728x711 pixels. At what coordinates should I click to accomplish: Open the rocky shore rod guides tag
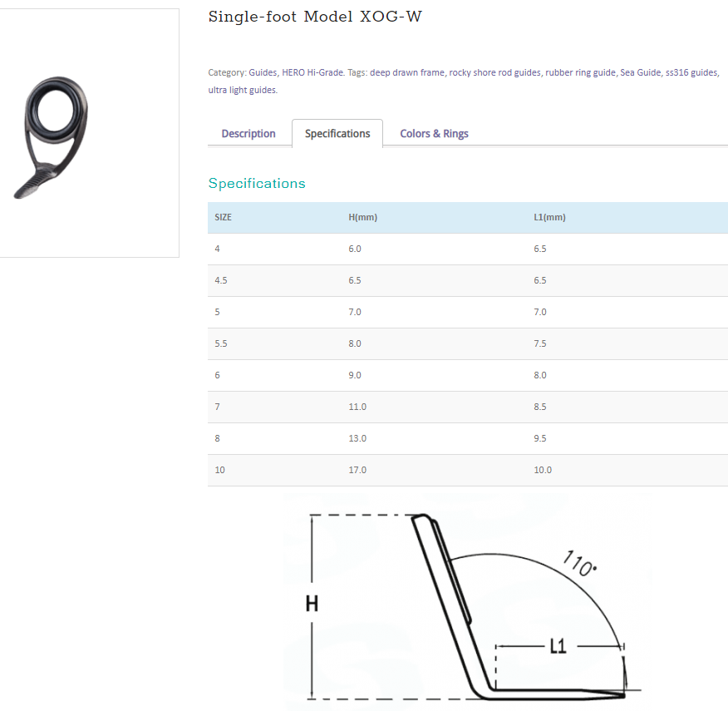tap(494, 73)
